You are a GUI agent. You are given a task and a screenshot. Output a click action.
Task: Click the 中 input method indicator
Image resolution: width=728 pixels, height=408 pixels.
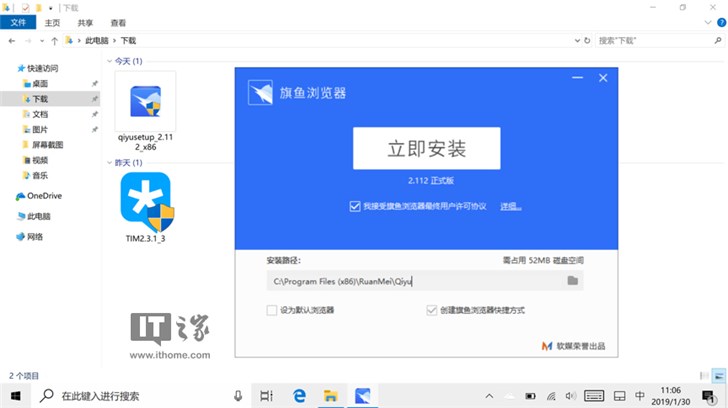[639, 395]
